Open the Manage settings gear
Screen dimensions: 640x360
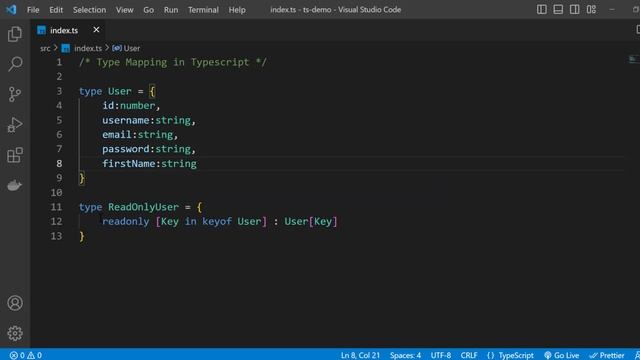tap(15, 333)
